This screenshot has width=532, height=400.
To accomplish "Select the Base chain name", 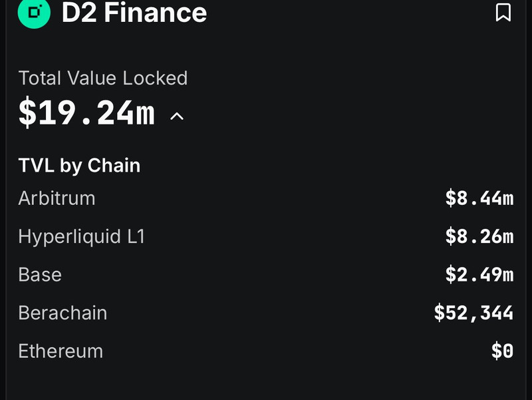I will [x=40, y=275].
